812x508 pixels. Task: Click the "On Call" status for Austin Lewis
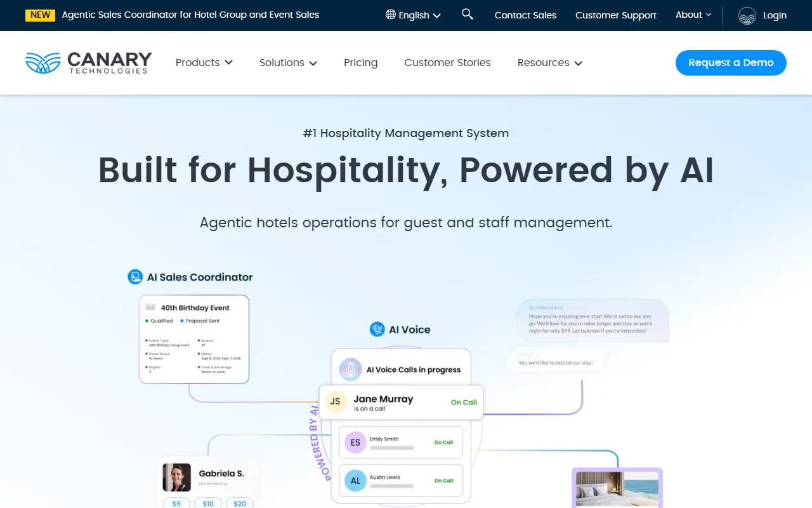(x=444, y=481)
